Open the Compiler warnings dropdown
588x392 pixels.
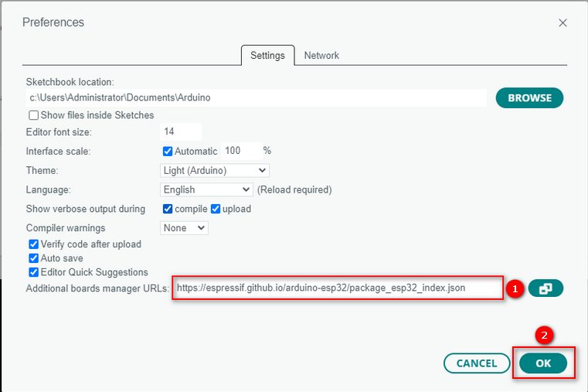tap(184, 228)
